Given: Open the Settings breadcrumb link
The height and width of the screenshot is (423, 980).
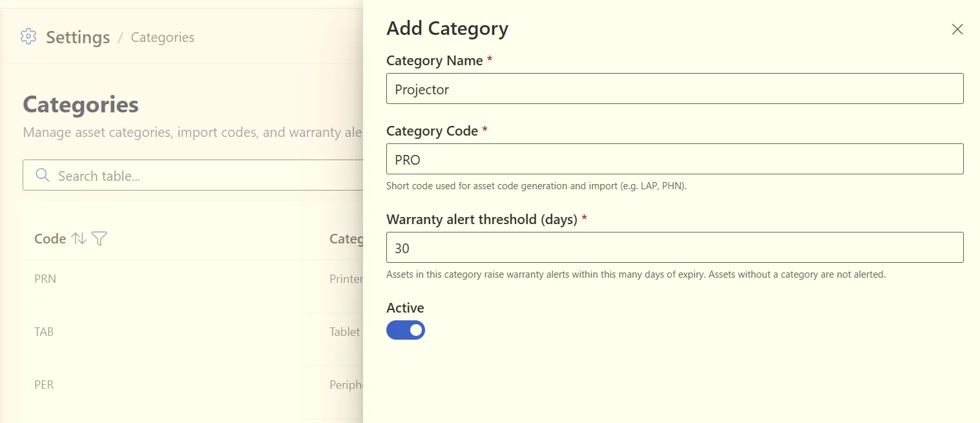Looking at the screenshot, I should pyautogui.click(x=78, y=37).
